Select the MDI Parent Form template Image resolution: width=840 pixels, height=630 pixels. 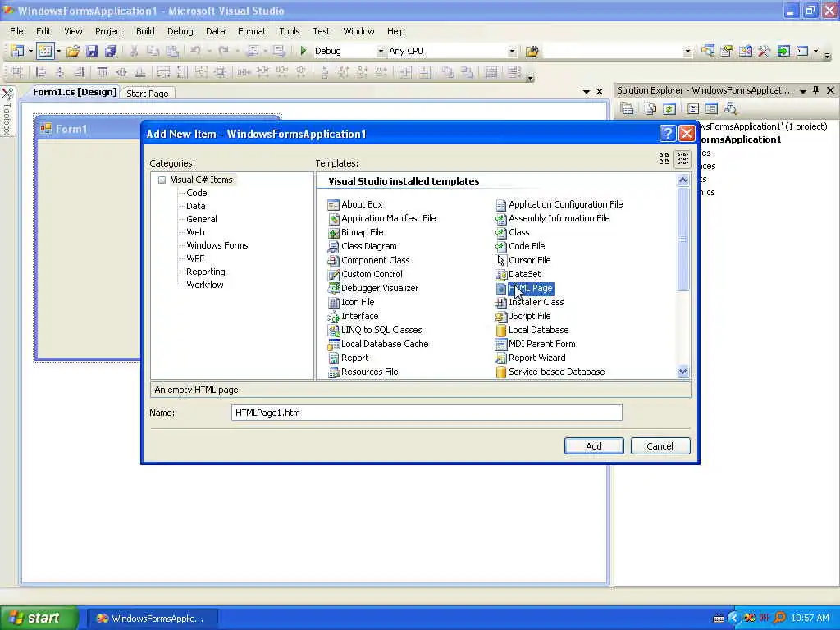coord(535,344)
